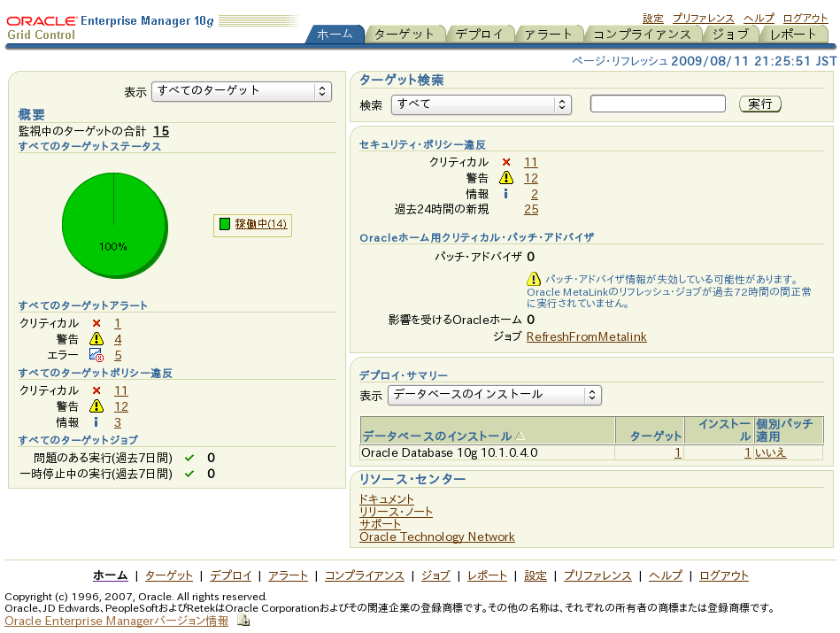Click the patch advisor warning triangle icon
Viewport: 840px width, 633px height.
pyautogui.click(x=534, y=279)
